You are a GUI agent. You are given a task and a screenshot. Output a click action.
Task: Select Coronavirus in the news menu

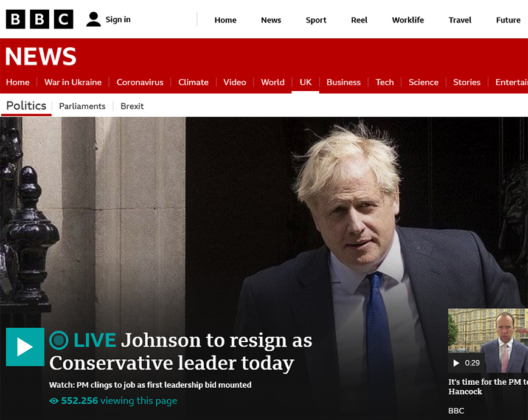(140, 82)
